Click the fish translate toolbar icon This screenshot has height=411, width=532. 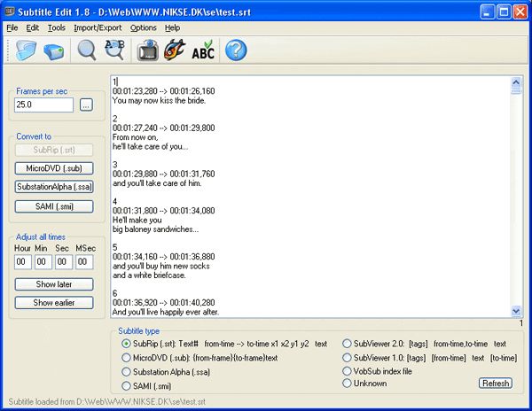coord(175,50)
